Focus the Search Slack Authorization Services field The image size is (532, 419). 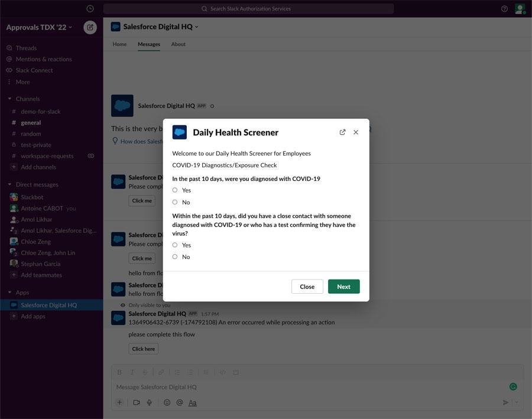click(249, 9)
